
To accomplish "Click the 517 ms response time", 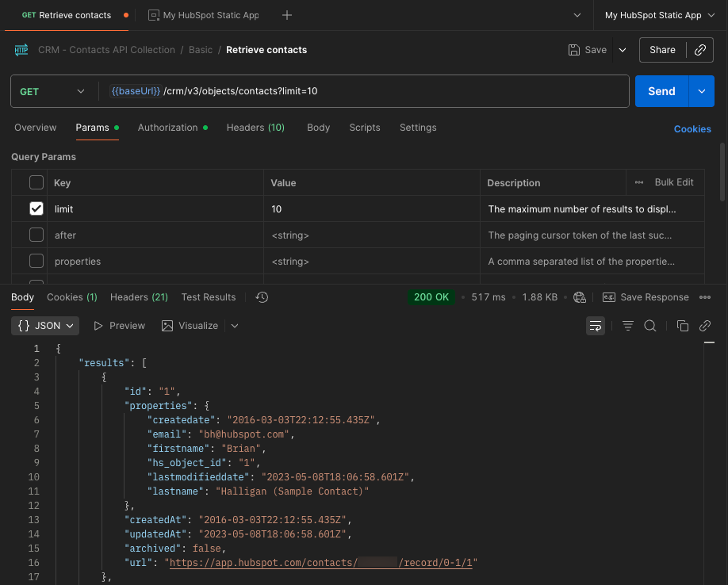I will pyautogui.click(x=489, y=297).
